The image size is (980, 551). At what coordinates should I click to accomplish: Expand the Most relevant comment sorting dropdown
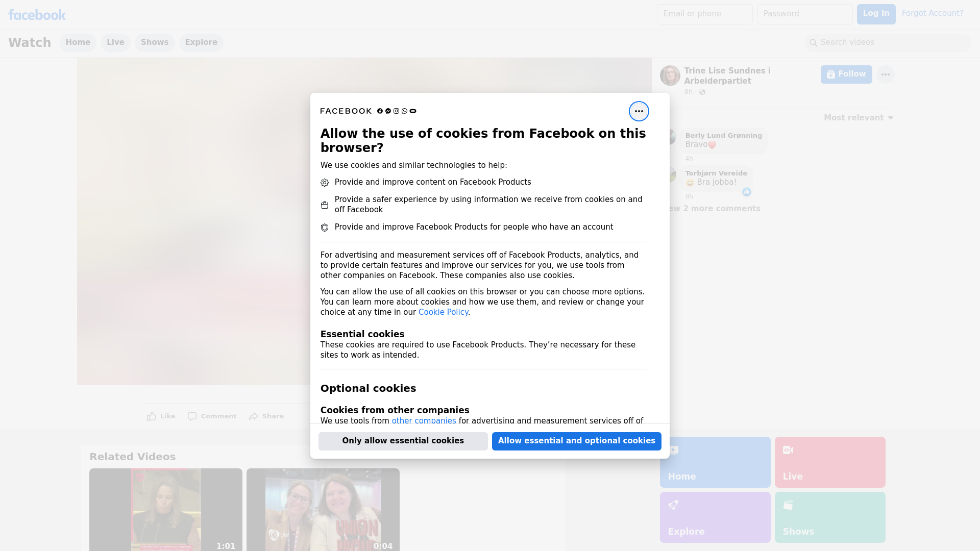click(859, 118)
